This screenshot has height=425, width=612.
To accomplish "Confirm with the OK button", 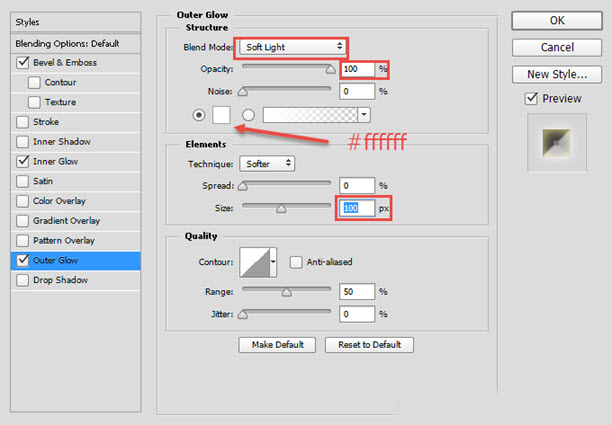I will click(557, 21).
